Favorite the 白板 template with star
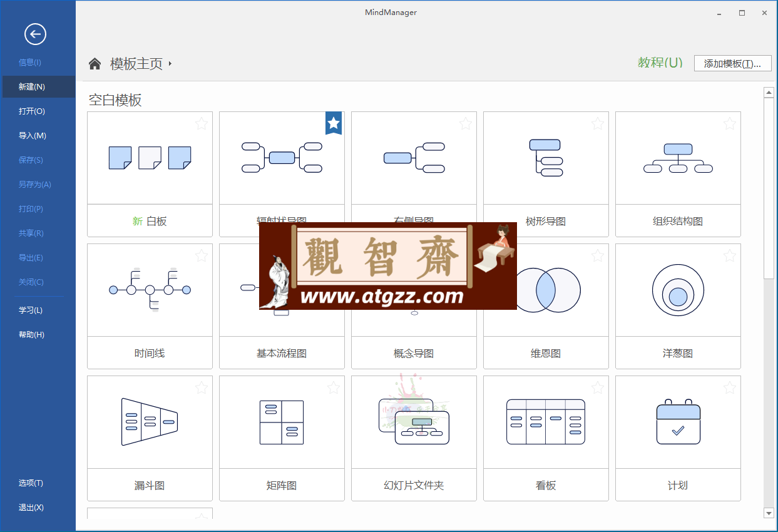 201,123
